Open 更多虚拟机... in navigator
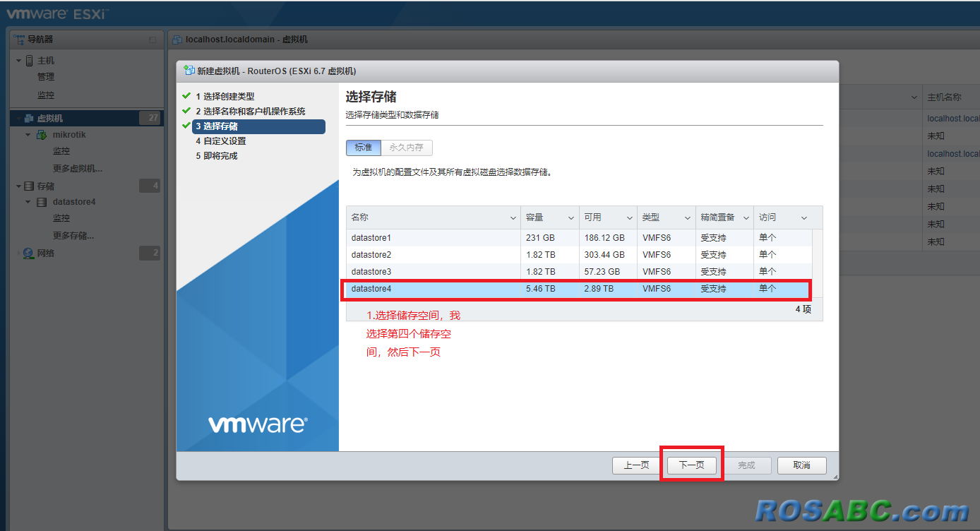This screenshot has height=531, width=980. coord(78,169)
